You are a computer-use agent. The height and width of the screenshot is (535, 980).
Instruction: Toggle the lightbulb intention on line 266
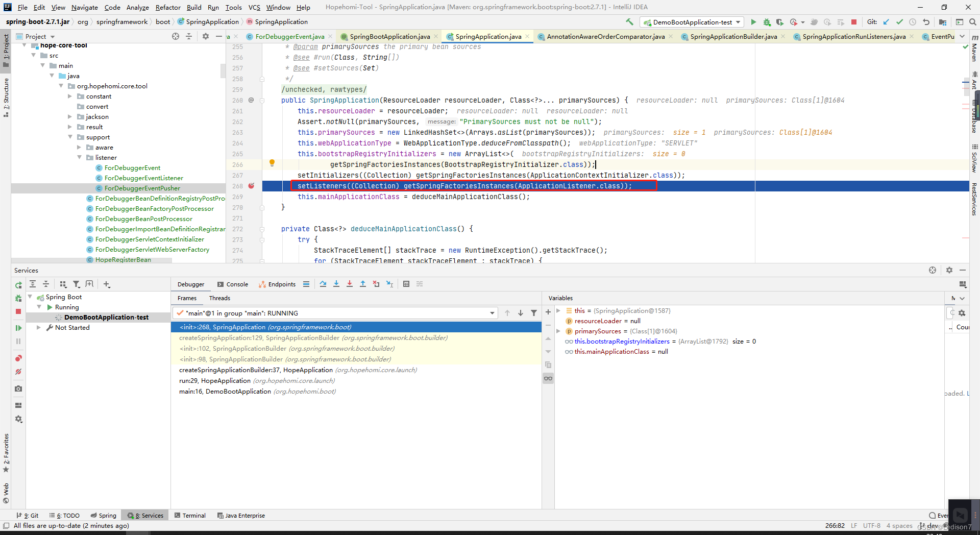click(272, 163)
